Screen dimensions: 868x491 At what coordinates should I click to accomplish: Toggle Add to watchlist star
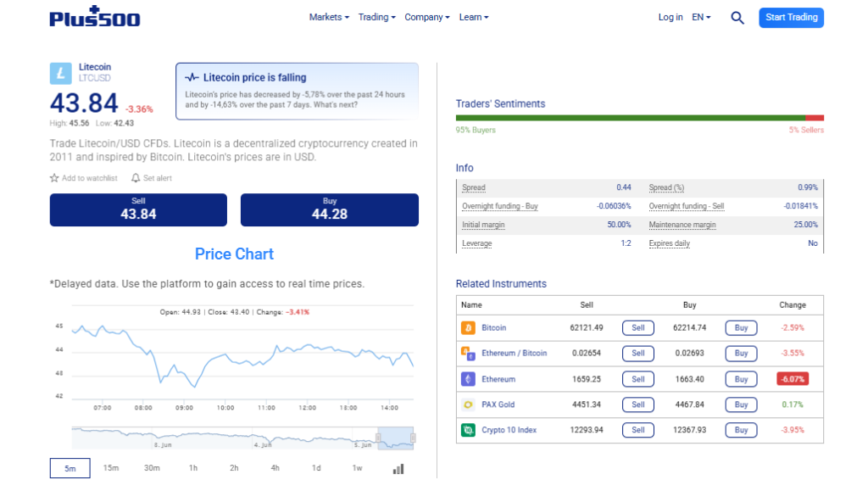(54, 178)
